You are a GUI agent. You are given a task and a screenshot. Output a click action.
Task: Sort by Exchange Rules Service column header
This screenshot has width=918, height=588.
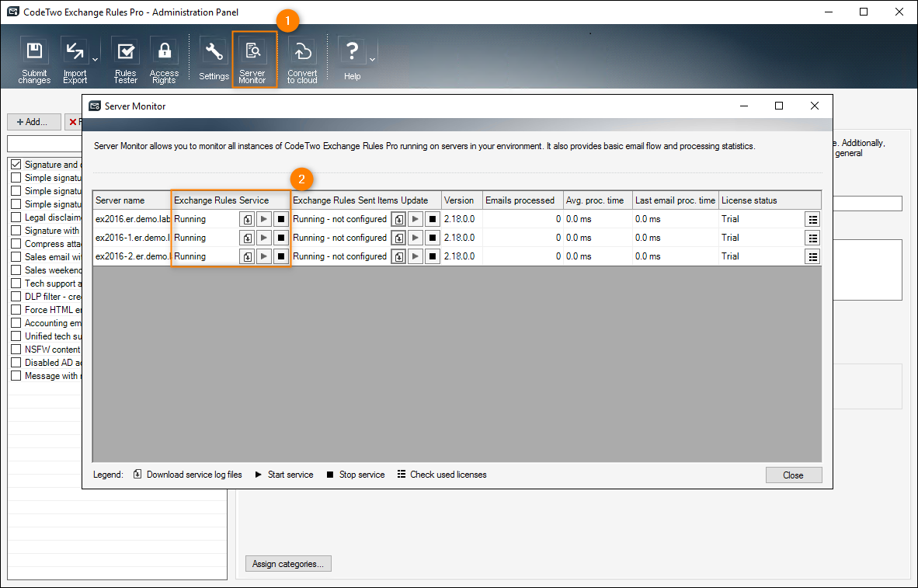(231, 200)
